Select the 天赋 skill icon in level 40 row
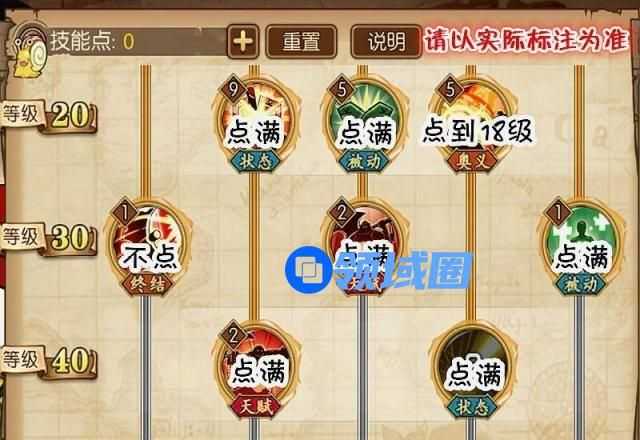640x440 pixels. [x=255, y=369]
